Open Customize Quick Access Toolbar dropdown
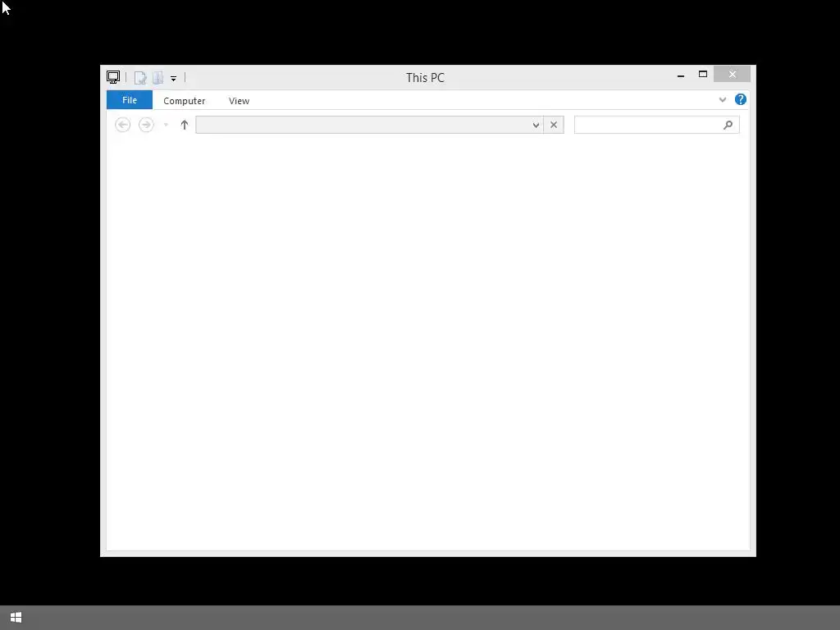Screen dimensions: 840x630 tap(174, 78)
